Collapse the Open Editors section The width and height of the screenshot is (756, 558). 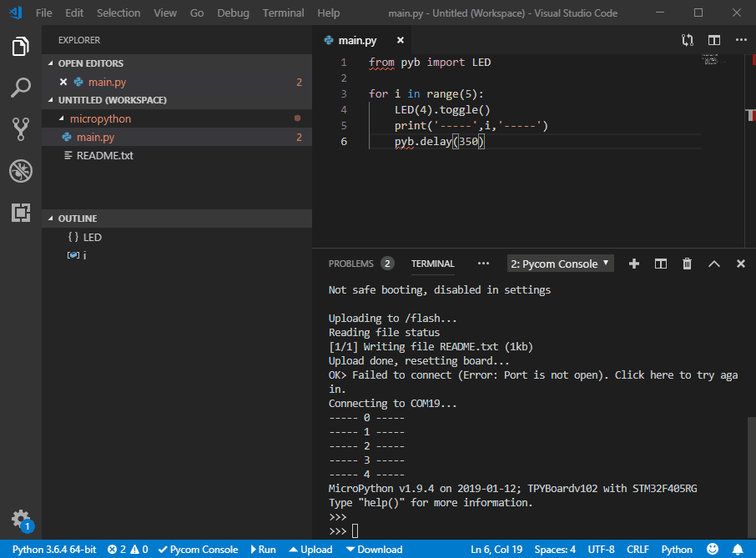51,63
